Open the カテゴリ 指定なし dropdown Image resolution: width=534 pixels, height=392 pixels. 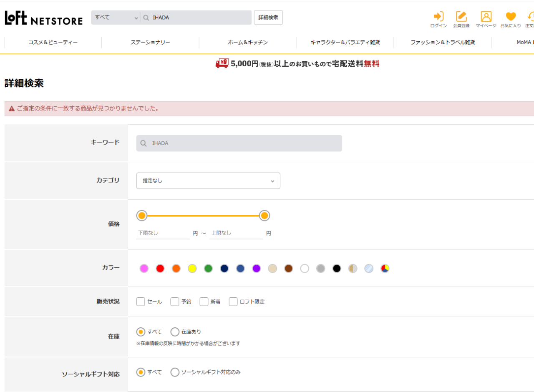pos(208,181)
